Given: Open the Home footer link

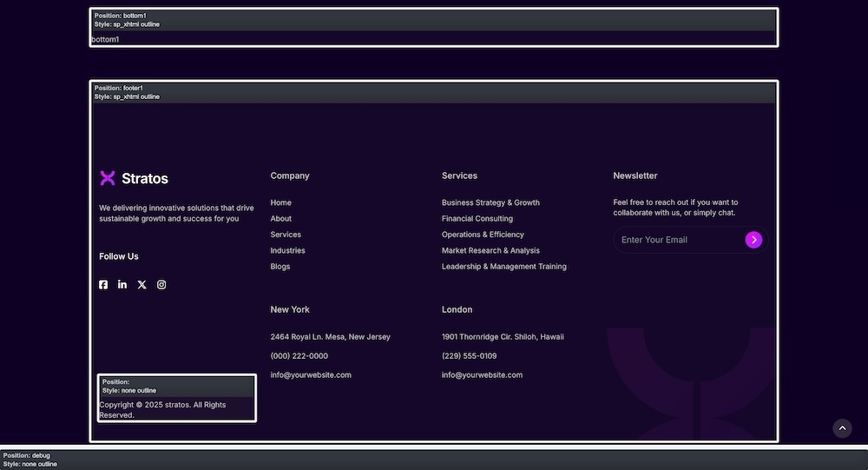Looking at the screenshot, I should coord(280,202).
